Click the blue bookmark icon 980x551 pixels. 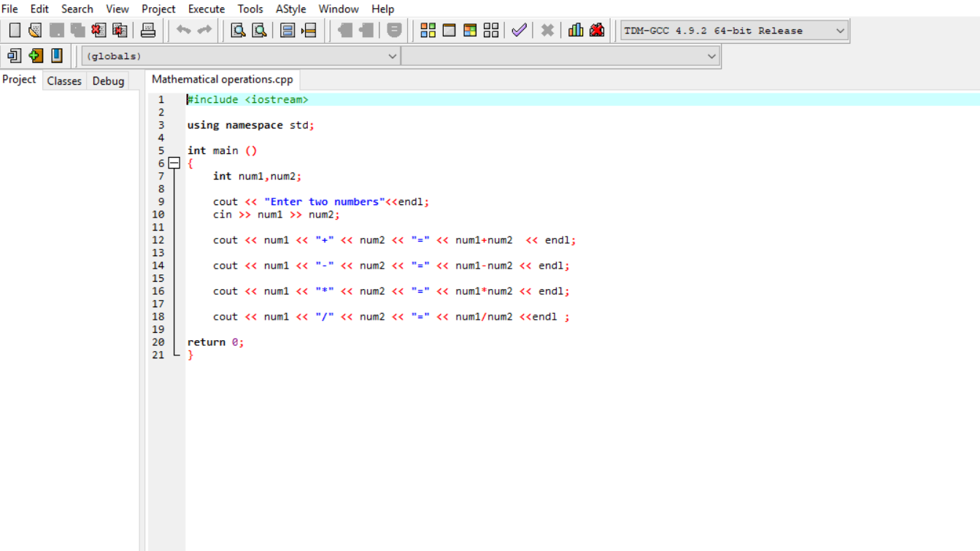pos(57,55)
